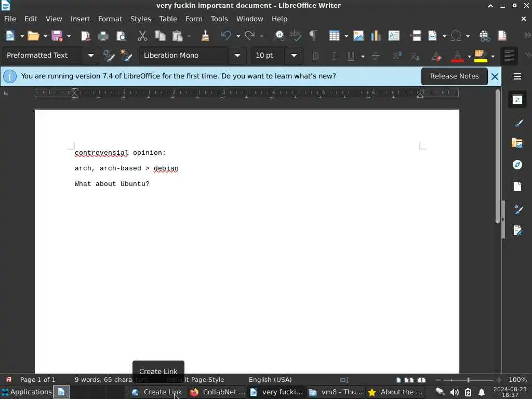Insert a hyperlink using the globe icon
The height and width of the screenshot is (399, 532).
485,36
